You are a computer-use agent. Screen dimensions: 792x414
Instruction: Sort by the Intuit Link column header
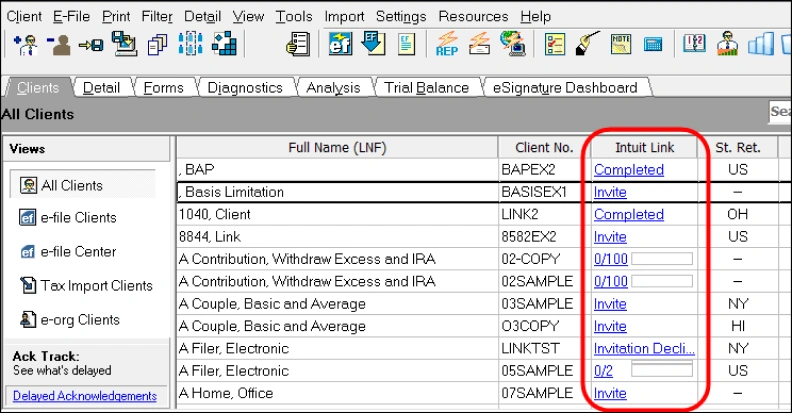[644, 147]
